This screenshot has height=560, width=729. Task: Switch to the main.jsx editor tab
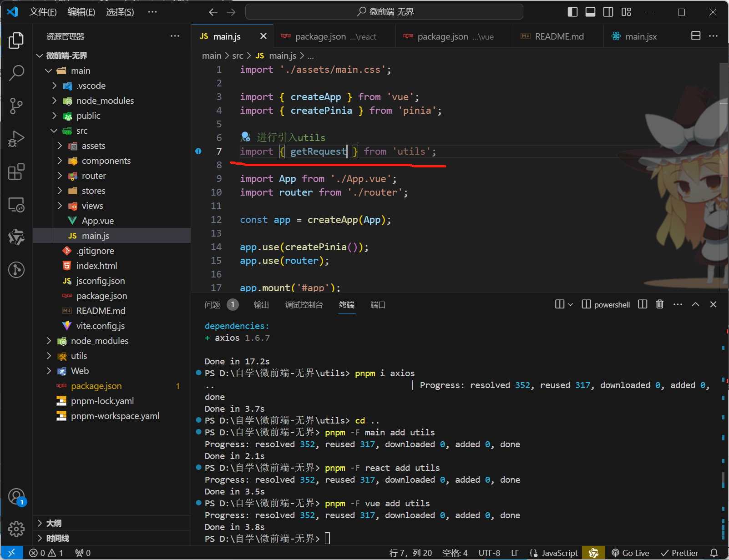[641, 36]
